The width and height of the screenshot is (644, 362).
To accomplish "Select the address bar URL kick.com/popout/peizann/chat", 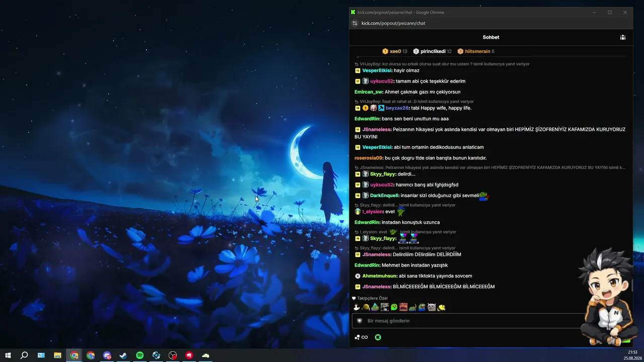I will point(393,23).
